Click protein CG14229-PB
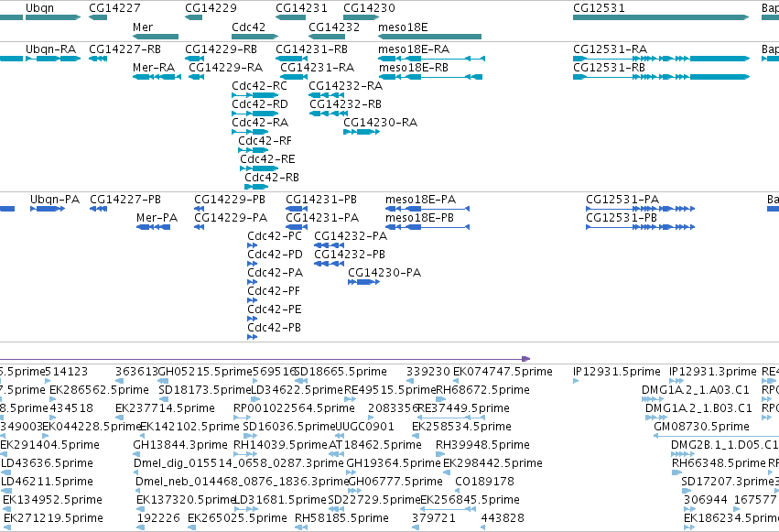 click(230, 200)
